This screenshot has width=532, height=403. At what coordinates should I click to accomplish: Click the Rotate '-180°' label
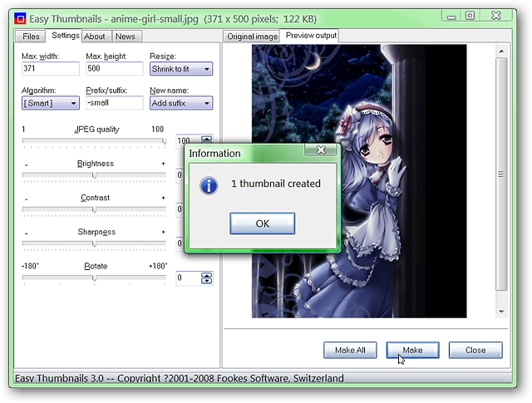tap(30, 266)
